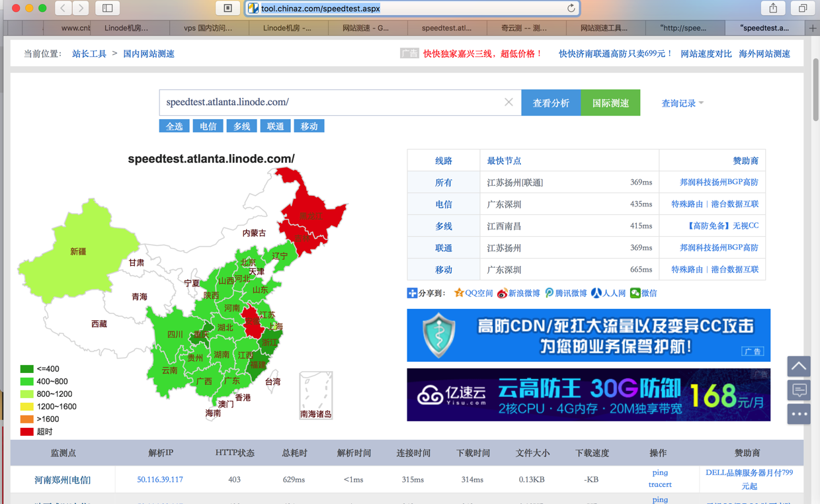Click the green 国际测速 button
The image size is (820, 504).
(x=610, y=103)
